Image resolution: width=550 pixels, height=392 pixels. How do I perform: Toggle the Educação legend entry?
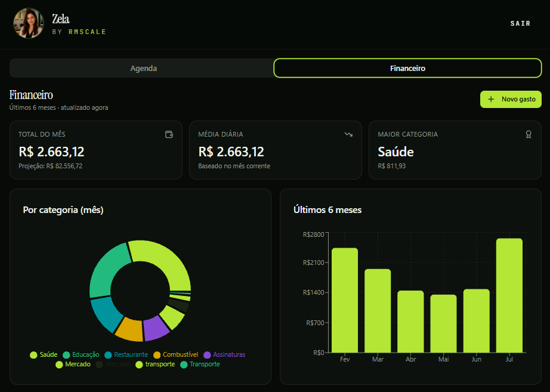pos(81,355)
